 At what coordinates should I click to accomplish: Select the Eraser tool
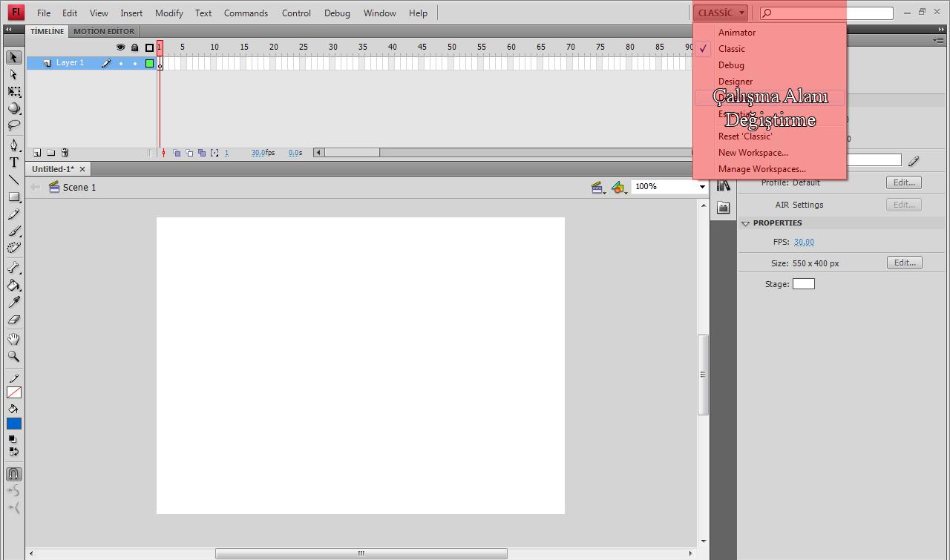click(x=13, y=319)
